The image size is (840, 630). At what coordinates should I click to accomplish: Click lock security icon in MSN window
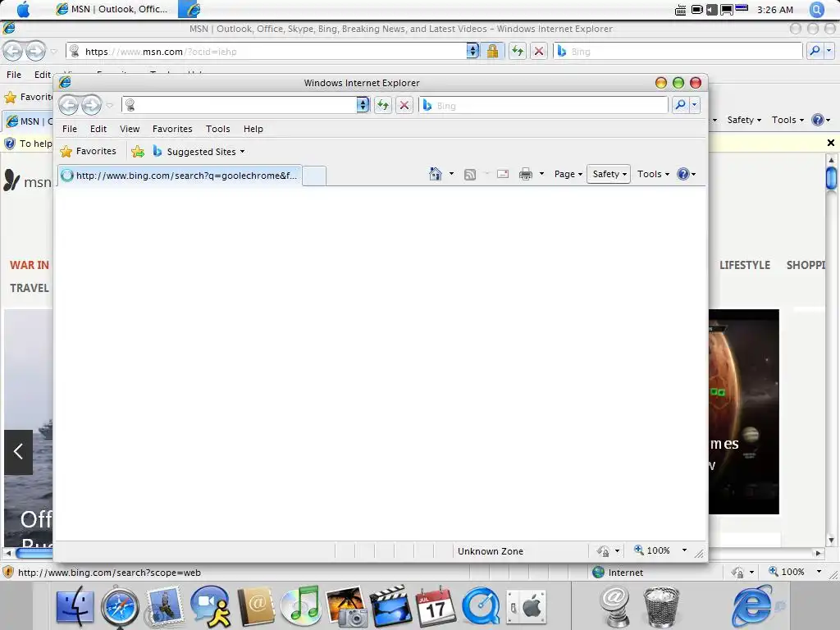tap(492, 52)
